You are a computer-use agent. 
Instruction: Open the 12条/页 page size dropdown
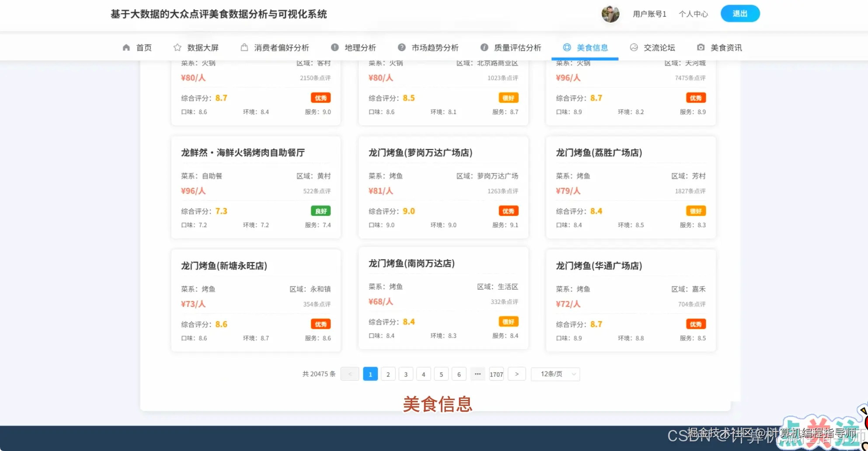point(555,374)
